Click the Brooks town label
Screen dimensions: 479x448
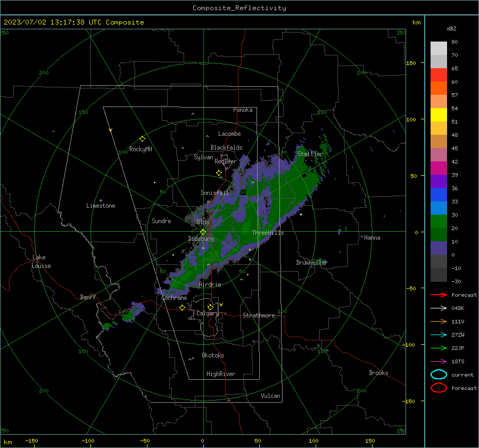click(378, 373)
